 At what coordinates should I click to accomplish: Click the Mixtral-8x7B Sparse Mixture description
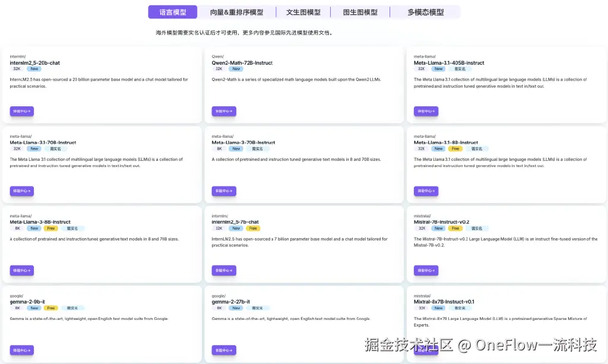pyautogui.click(x=500, y=322)
